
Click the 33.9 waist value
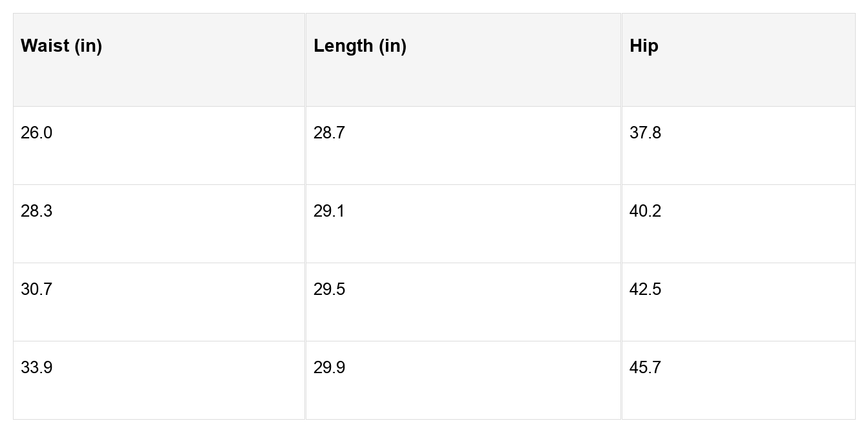coord(37,368)
